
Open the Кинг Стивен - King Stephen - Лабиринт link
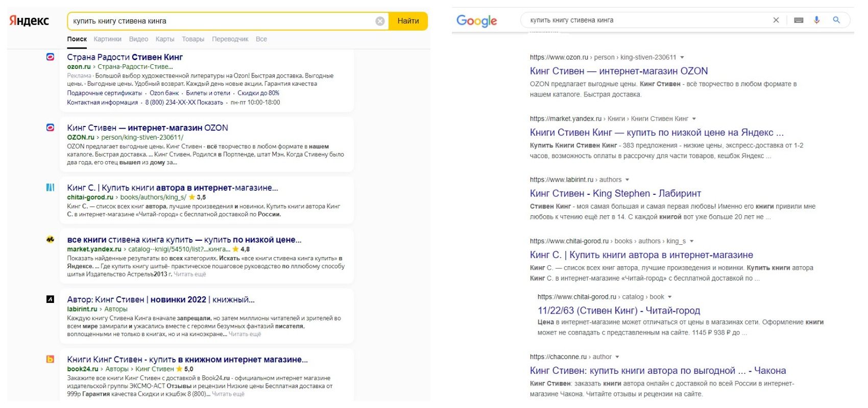(x=615, y=193)
